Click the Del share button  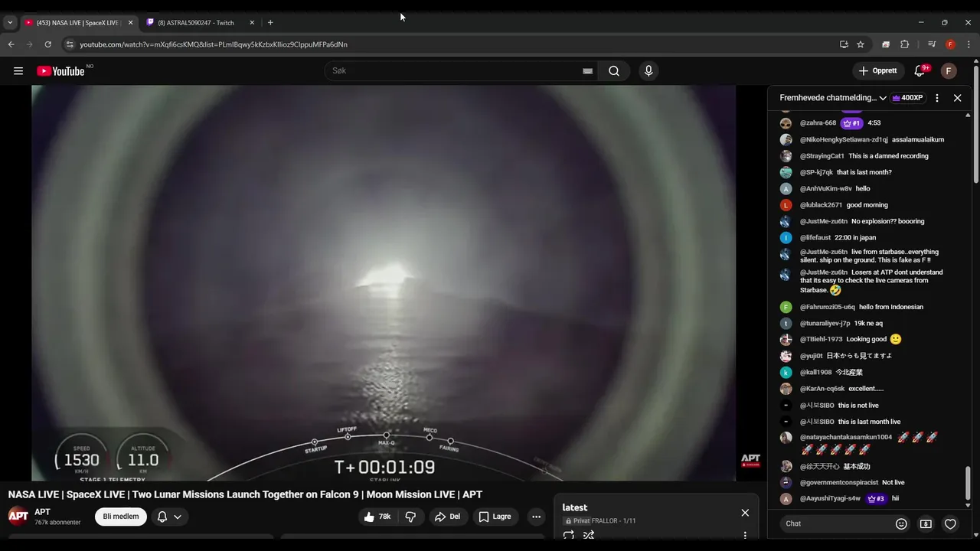point(448,517)
